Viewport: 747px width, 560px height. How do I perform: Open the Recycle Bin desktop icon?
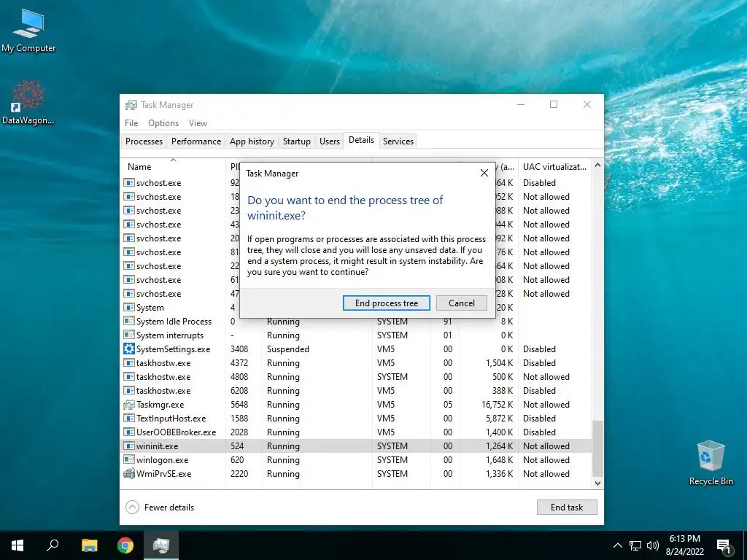711,463
